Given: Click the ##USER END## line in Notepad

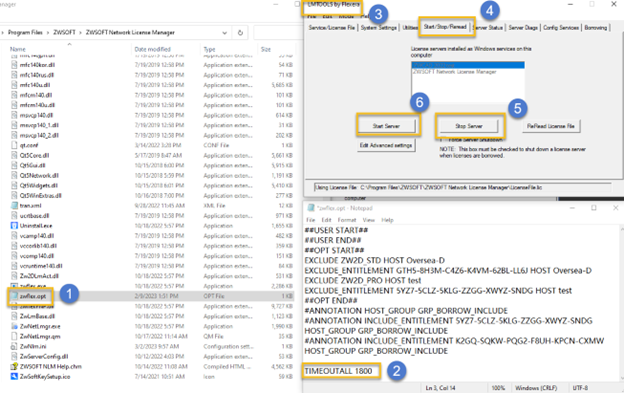Looking at the screenshot, I should point(333,240).
